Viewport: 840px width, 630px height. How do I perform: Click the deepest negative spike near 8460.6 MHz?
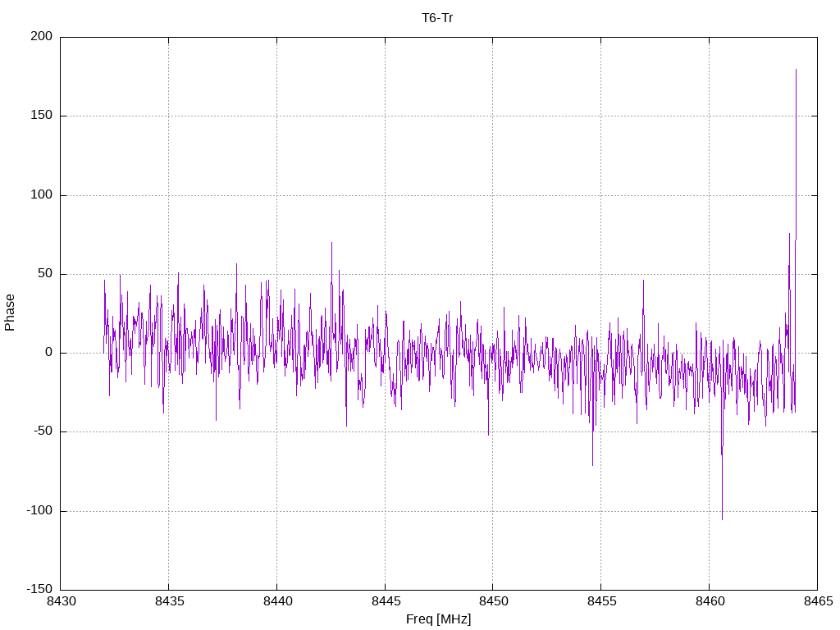(722, 518)
